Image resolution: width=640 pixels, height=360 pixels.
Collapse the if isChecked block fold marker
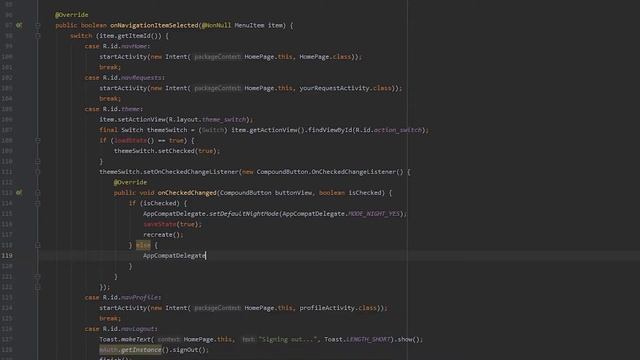(37, 203)
